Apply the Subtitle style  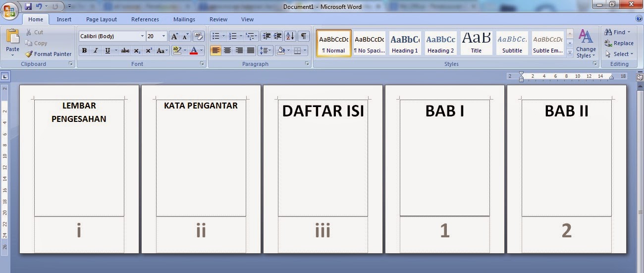(x=512, y=43)
